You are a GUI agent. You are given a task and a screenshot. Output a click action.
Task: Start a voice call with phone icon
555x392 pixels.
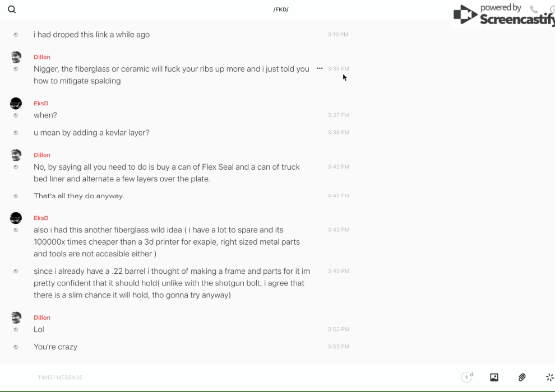point(534,10)
